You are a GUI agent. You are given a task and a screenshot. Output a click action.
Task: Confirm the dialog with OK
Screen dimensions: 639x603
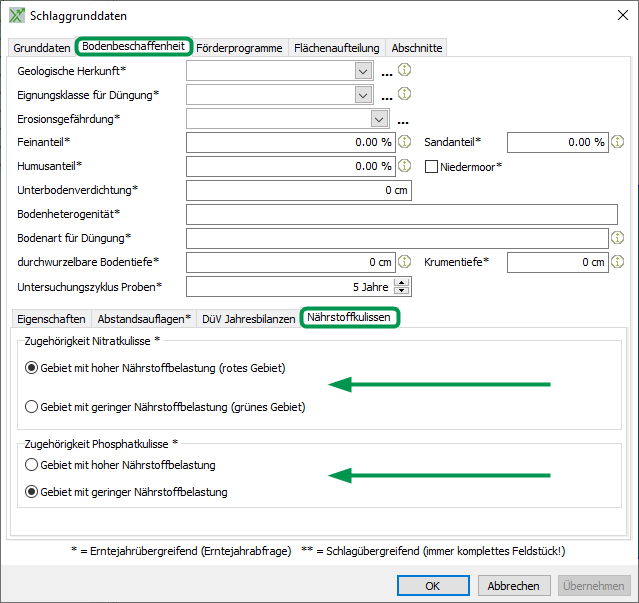click(x=432, y=586)
